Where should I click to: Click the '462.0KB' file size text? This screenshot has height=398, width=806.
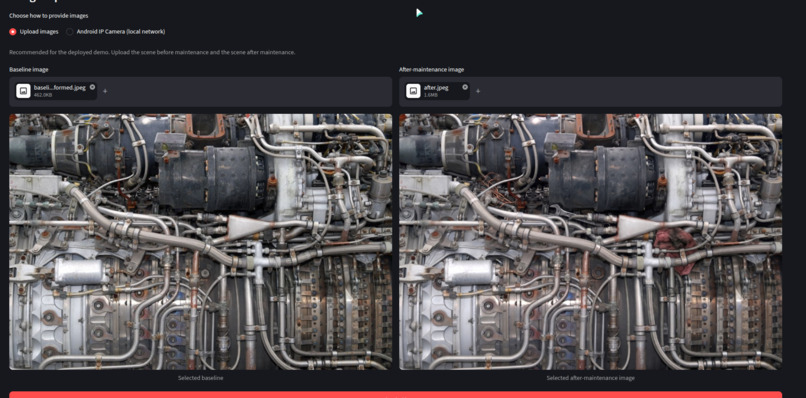[42, 95]
